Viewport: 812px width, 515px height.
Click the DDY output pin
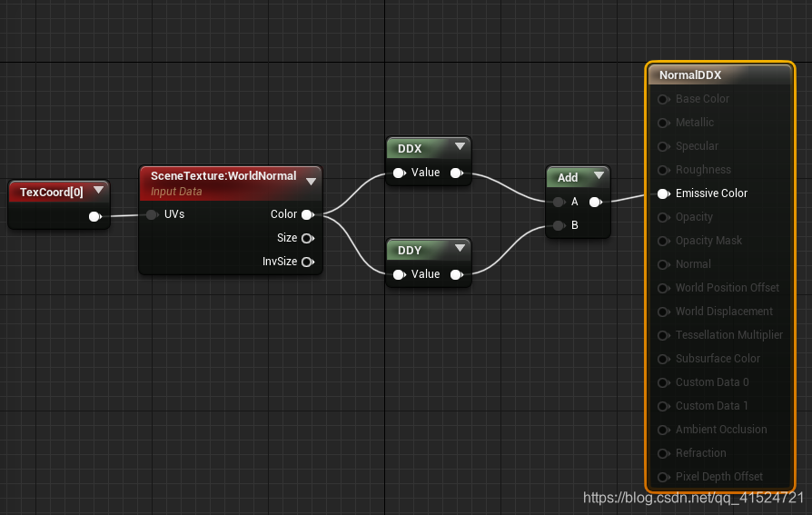click(456, 274)
